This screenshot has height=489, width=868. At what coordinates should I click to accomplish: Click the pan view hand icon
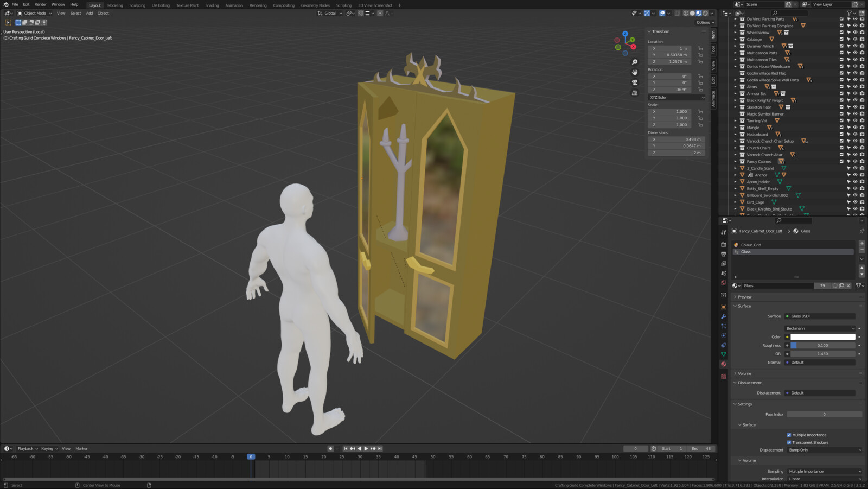(635, 72)
